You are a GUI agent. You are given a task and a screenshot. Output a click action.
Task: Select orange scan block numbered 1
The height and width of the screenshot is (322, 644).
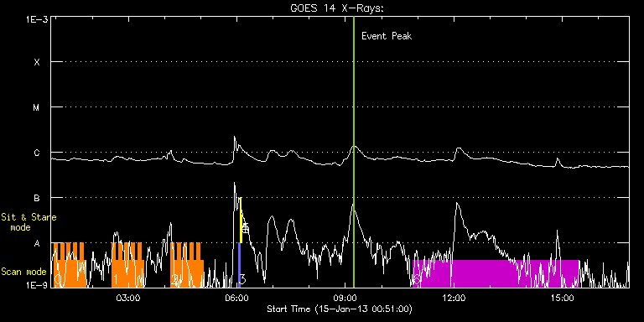point(127,265)
